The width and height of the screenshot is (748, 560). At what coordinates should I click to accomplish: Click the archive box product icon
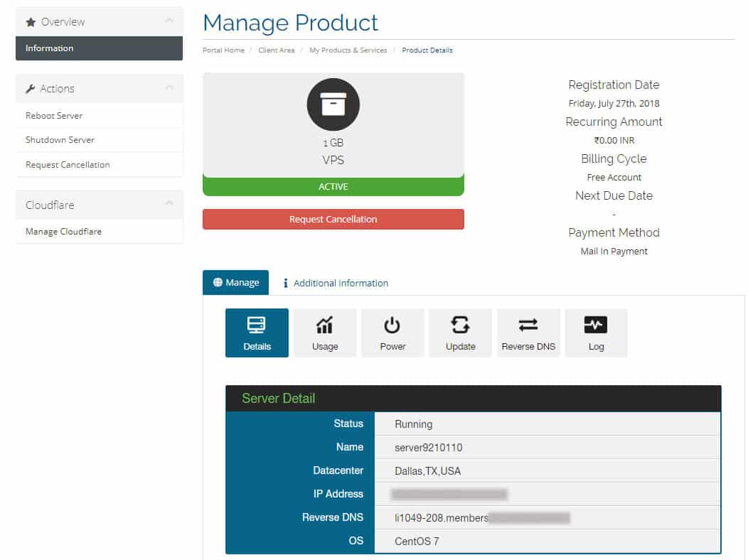pyautogui.click(x=333, y=104)
